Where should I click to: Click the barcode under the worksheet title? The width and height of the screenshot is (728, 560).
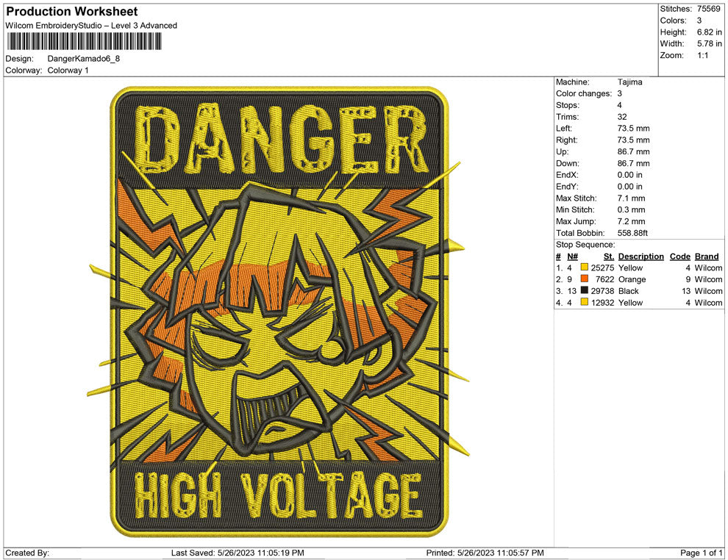coord(84,42)
